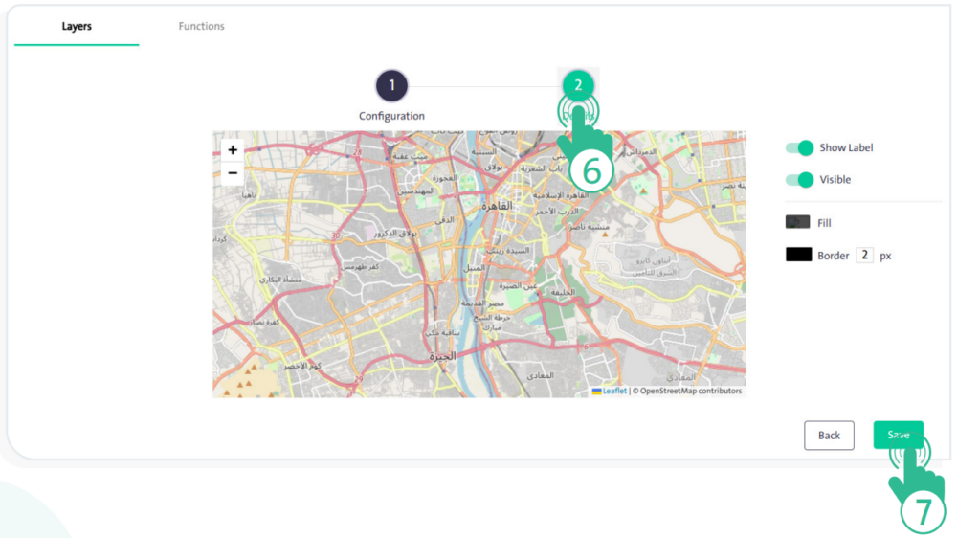Click the flag icon beside Leaflet

click(x=597, y=391)
